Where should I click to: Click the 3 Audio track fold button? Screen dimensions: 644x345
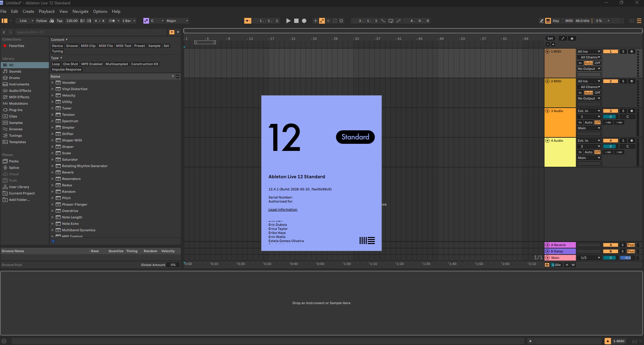[547, 111]
